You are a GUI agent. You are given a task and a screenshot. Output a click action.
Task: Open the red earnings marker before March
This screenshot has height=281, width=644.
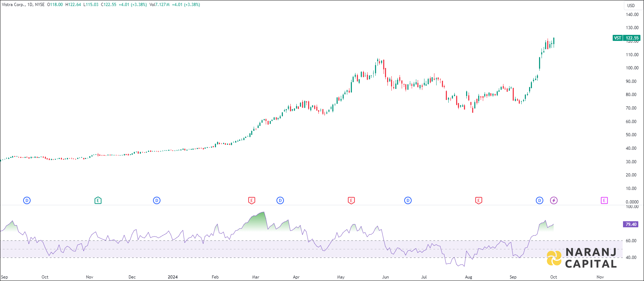(252, 201)
